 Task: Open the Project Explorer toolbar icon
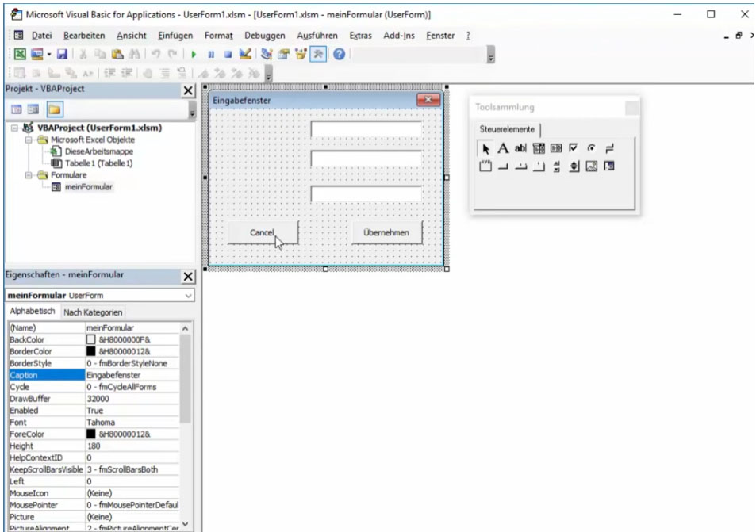267,54
